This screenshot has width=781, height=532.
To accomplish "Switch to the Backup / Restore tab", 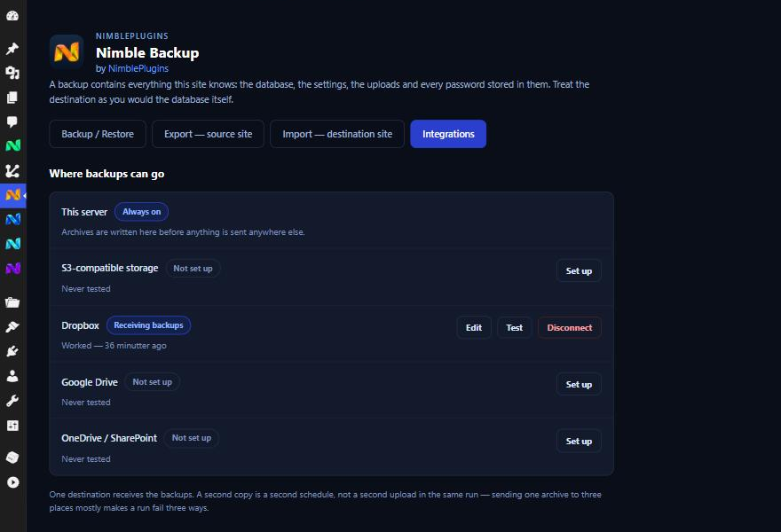I will click(98, 134).
